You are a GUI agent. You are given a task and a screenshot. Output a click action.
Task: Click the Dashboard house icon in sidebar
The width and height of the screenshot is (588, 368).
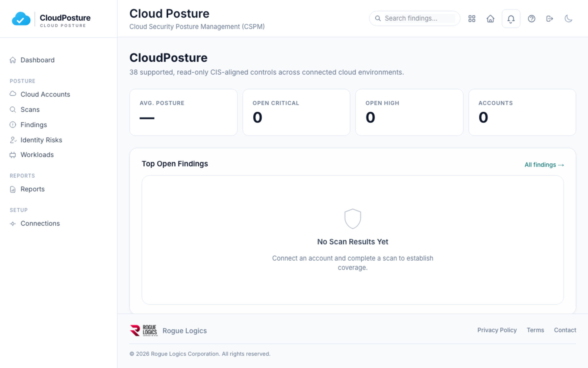13,60
